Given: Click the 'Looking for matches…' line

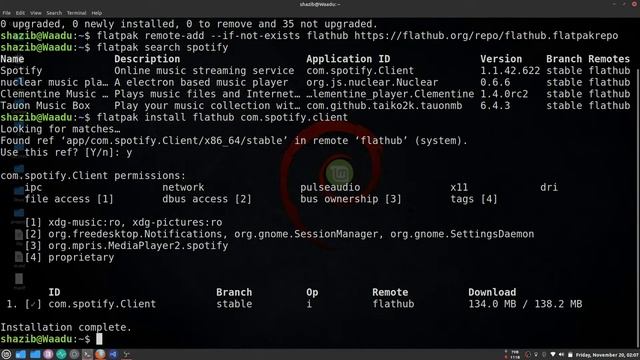Looking at the screenshot, I should click(60, 129).
